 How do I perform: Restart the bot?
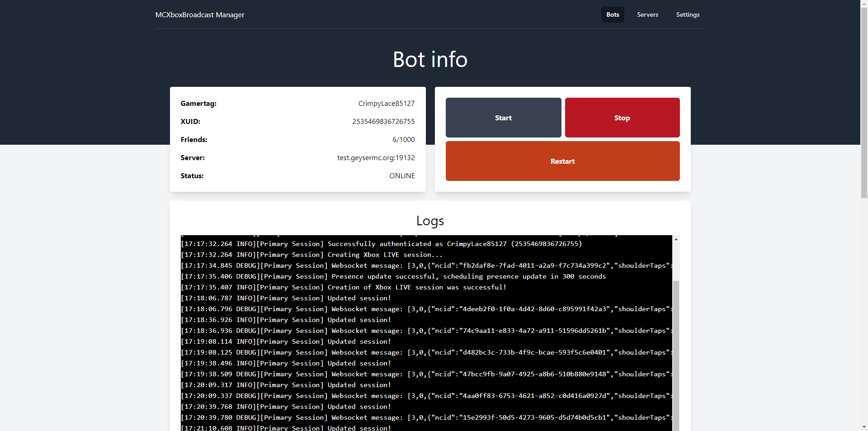click(562, 161)
